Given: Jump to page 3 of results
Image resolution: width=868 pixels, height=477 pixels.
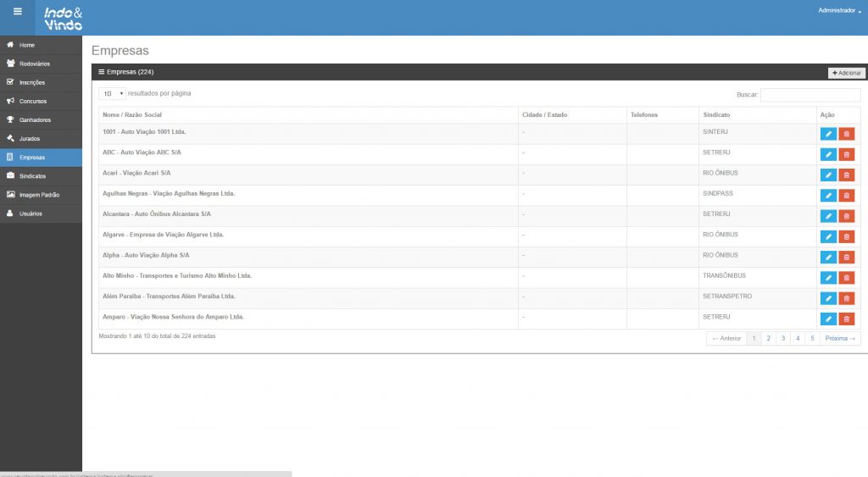Looking at the screenshot, I should (782, 338).
